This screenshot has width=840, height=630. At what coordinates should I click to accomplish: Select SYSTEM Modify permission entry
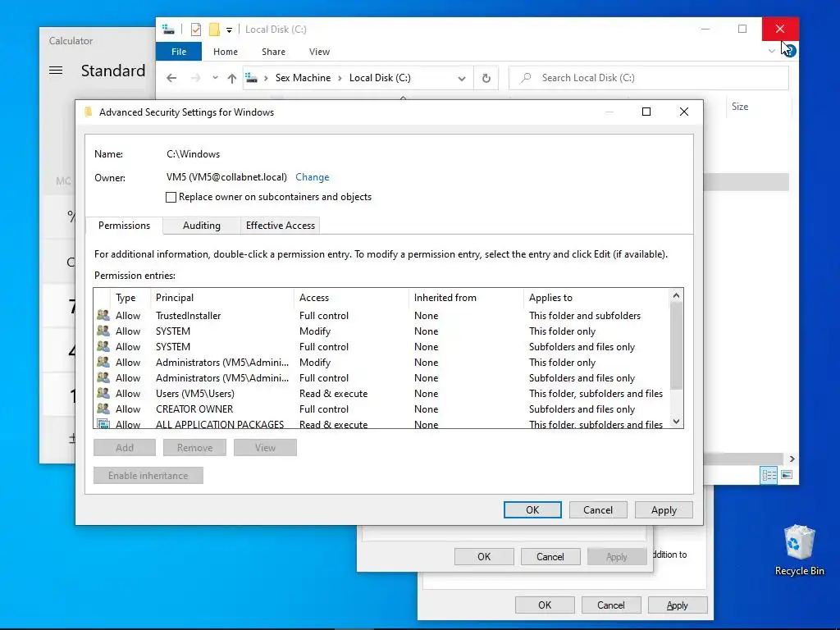point(381,331)
